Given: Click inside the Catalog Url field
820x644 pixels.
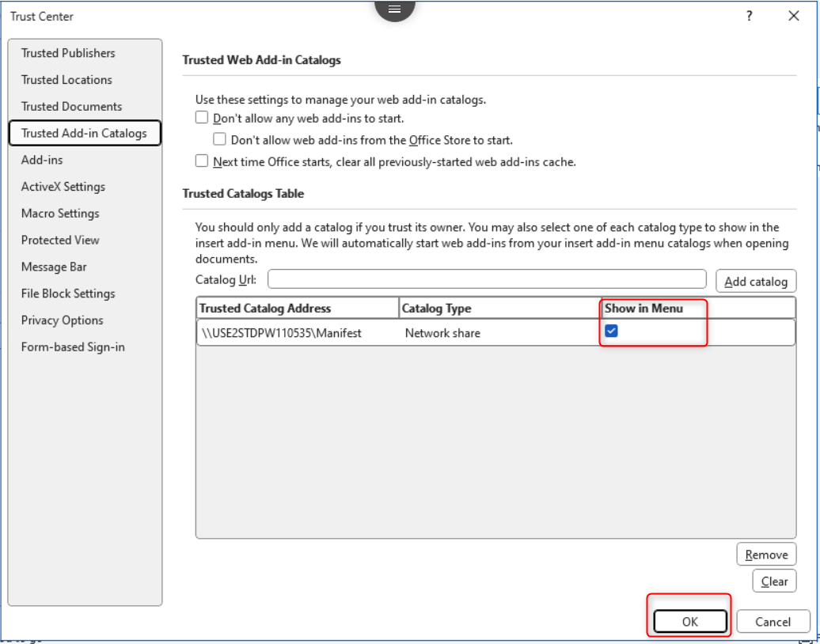Looking at the screenshot, I should (487, 279).
